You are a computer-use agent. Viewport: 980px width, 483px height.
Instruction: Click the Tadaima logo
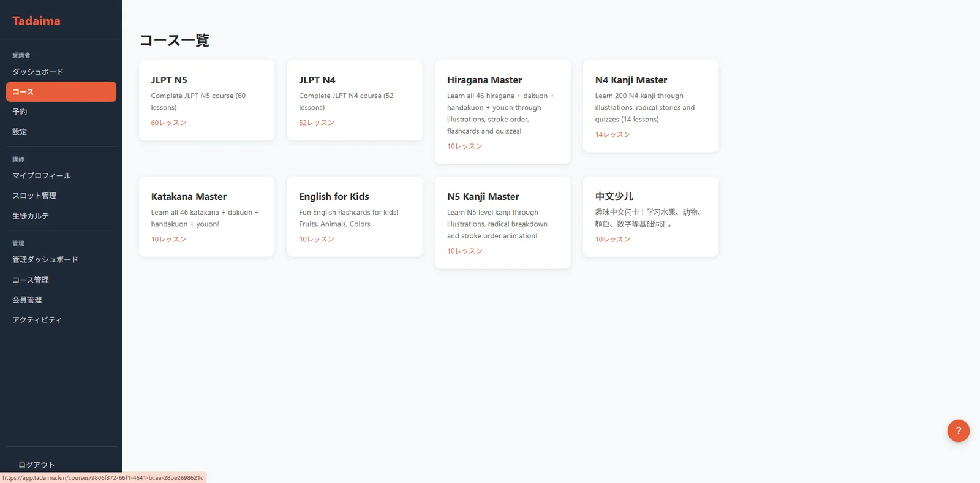point(36,21)
